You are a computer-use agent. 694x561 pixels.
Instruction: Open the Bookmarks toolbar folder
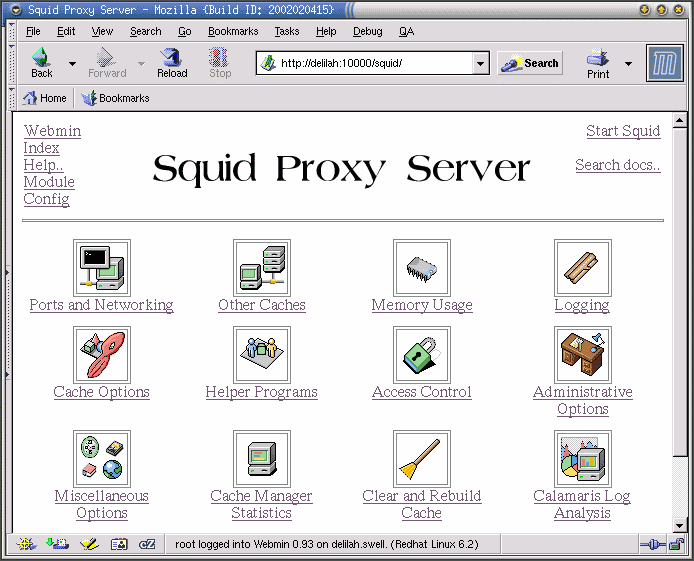tap(116, 98)
